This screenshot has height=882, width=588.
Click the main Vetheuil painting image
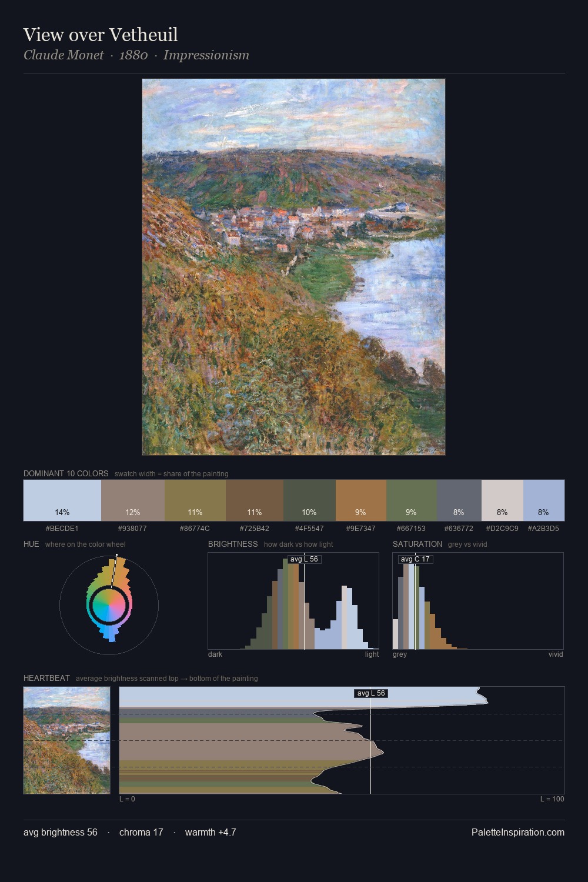[x=293, y=267]
